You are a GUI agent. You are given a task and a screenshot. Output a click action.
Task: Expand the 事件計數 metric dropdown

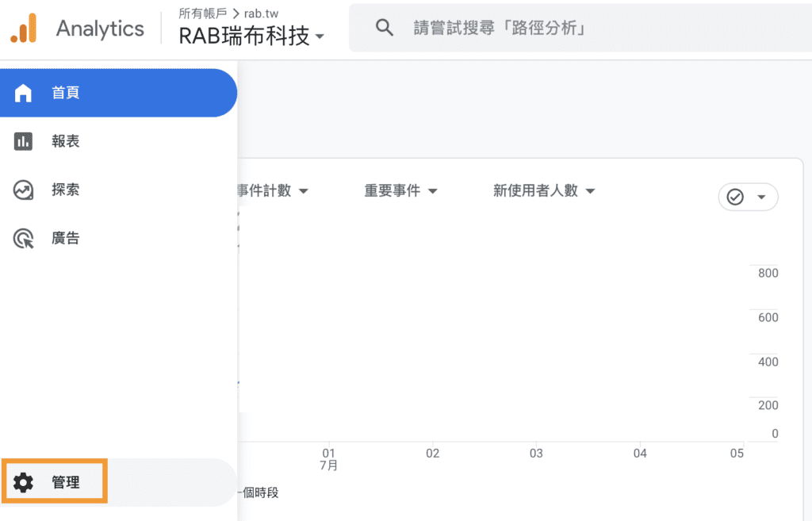tap(271, 191)
